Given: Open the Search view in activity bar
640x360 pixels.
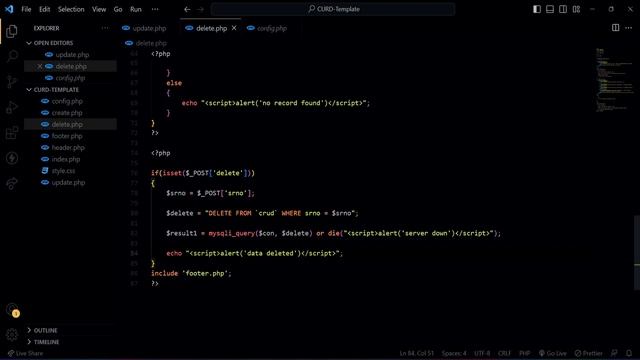Looking at the screenshot, I should (x=12, y=56).
